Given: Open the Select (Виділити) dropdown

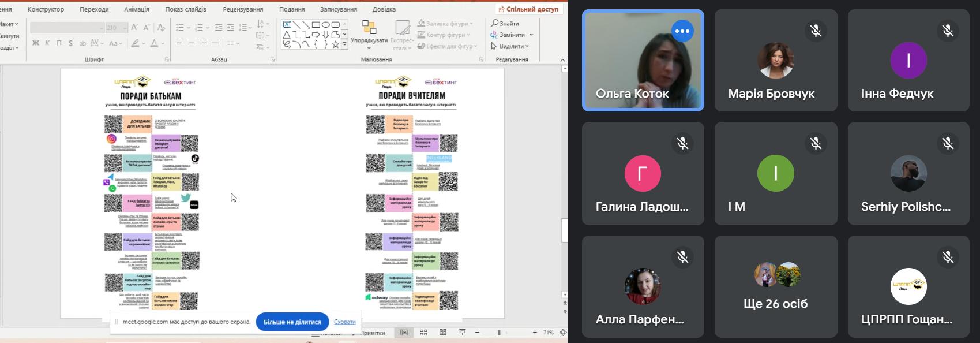Looking at the screenshot, I should pos(527,46).
